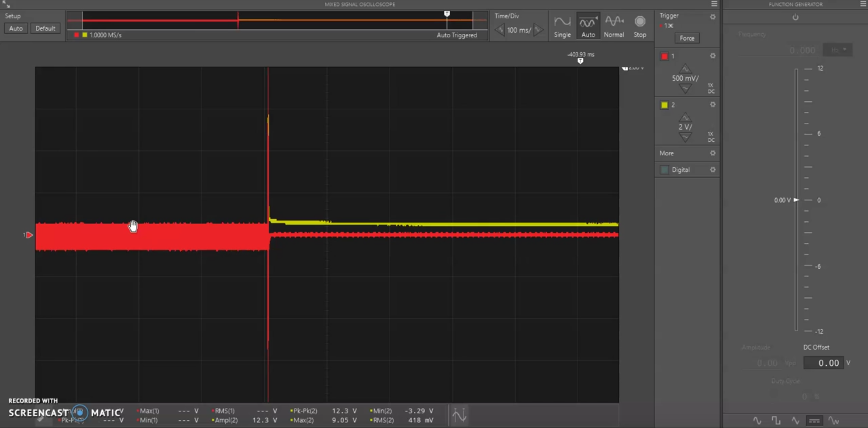The height and width of the screenshot is (428, 868).
Task: Click channel 1 1X DC coupling label
Action: point(711,88)
